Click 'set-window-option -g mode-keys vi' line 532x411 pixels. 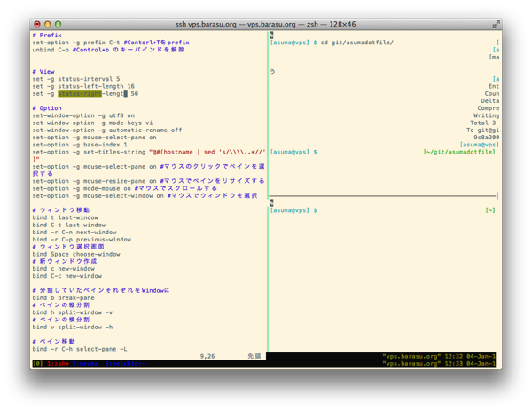tap(92, 123)
